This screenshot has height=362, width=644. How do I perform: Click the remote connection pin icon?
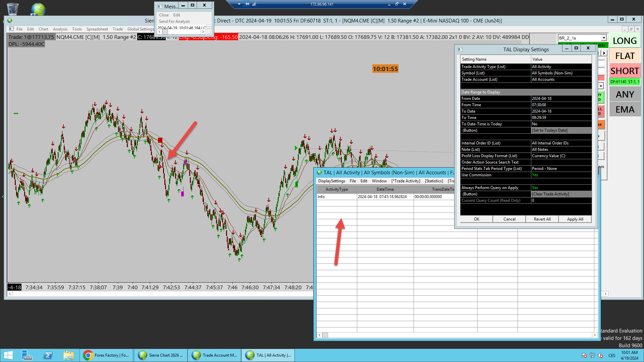pos(247,4)
